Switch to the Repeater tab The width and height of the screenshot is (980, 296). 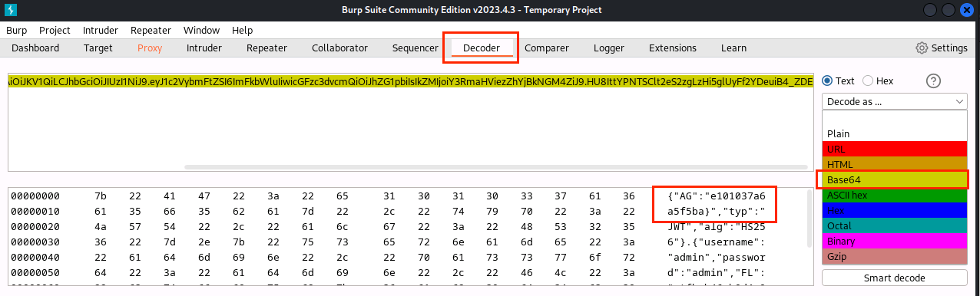click(267, 48)
